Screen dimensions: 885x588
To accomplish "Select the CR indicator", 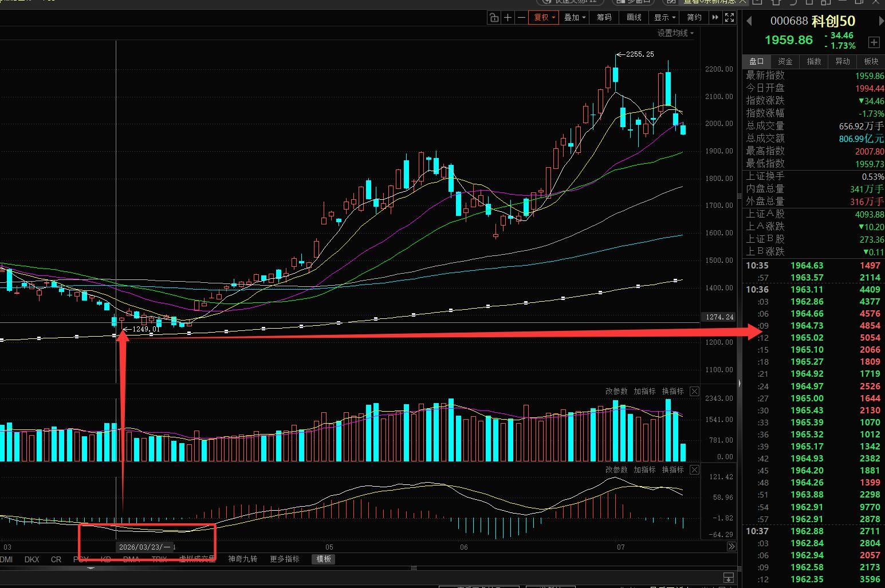I will click(x=56, y=559).
